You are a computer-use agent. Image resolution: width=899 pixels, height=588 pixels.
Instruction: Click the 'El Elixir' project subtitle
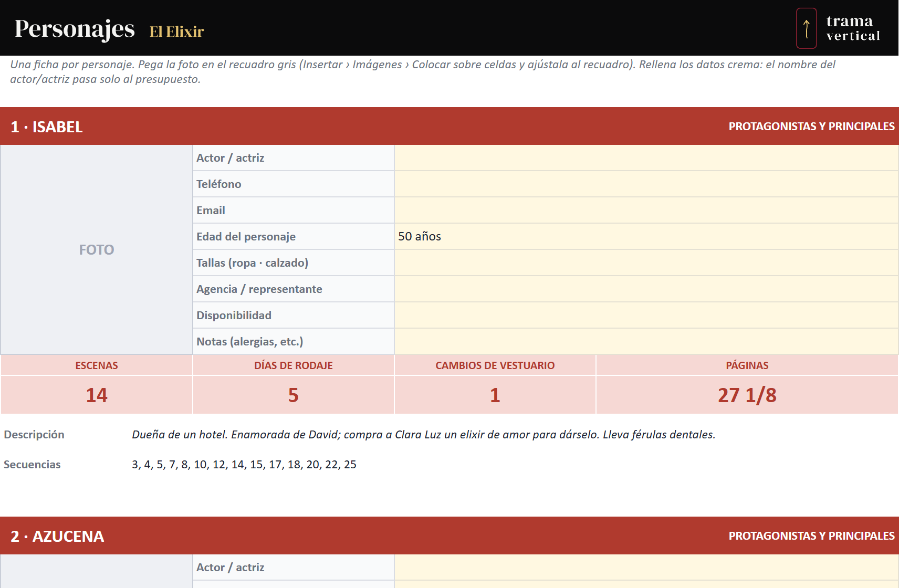[176, 31]
